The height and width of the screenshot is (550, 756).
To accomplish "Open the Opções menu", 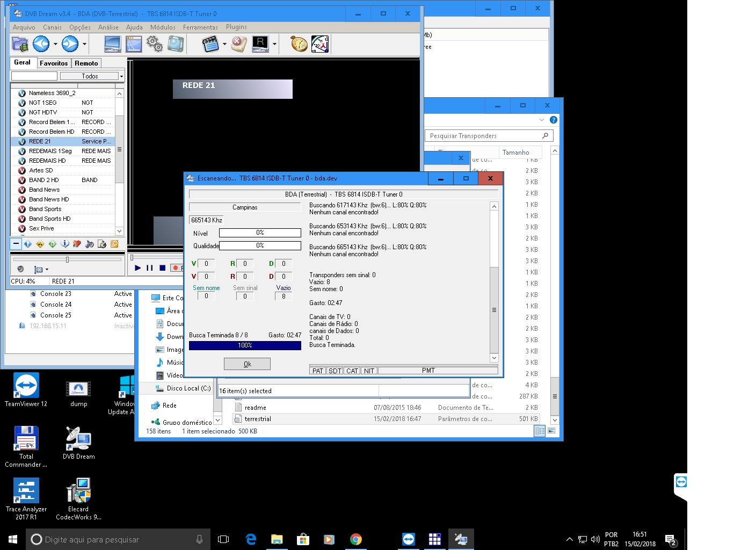I will click(x=80, y=27).
